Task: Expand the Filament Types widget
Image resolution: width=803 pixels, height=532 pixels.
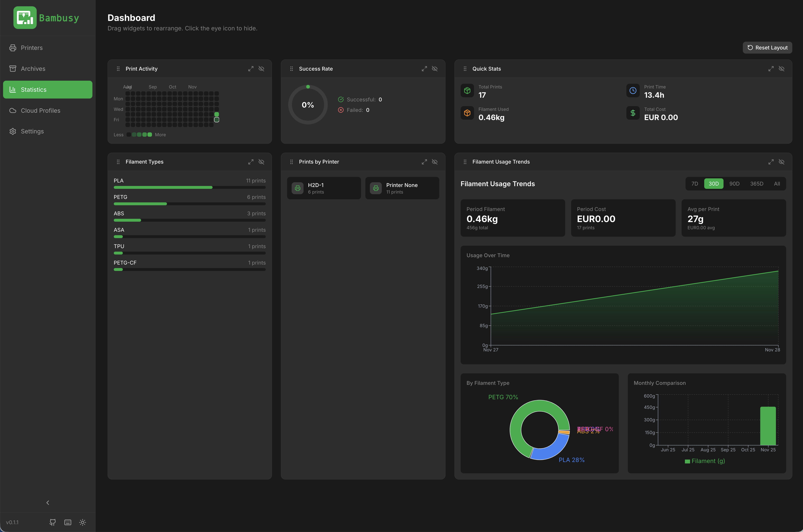Action: (x=251, y=162)
